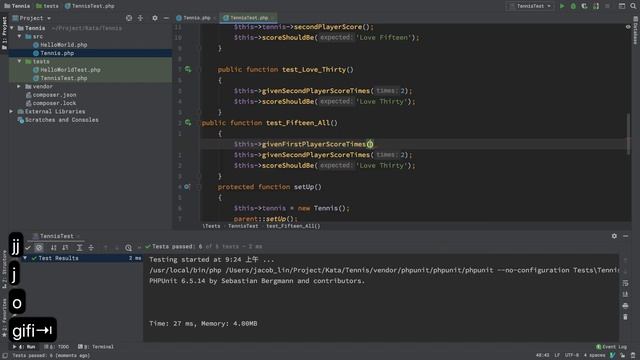Expand all test results
The height and width of the screenshot is (360, 640).
[x=80, y=247]
